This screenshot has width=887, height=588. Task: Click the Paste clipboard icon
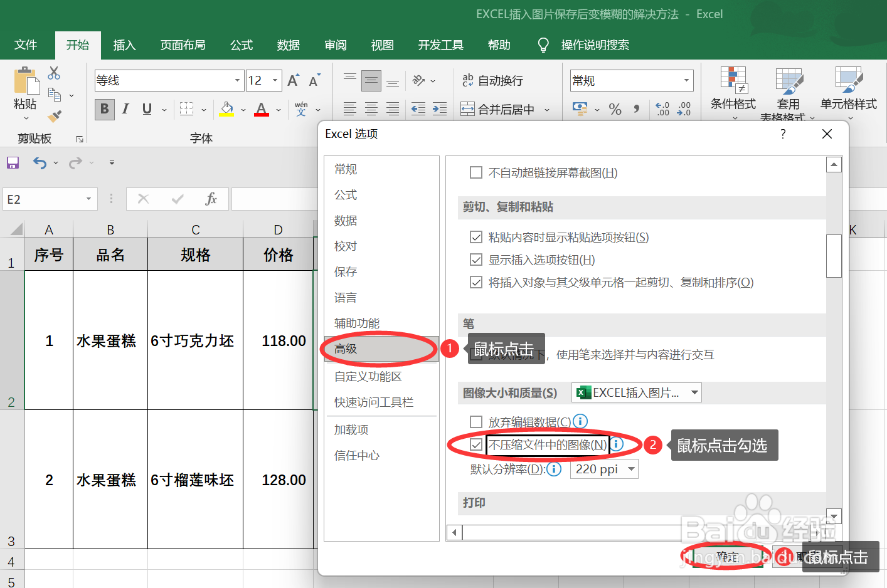pos(26,81)
